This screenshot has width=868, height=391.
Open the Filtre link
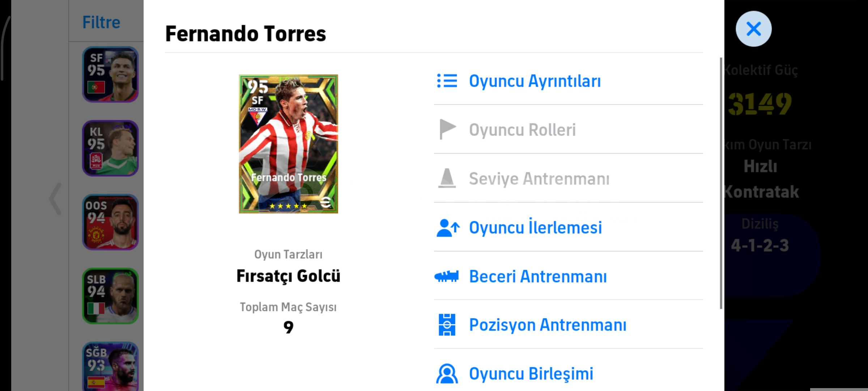[101, 22]
